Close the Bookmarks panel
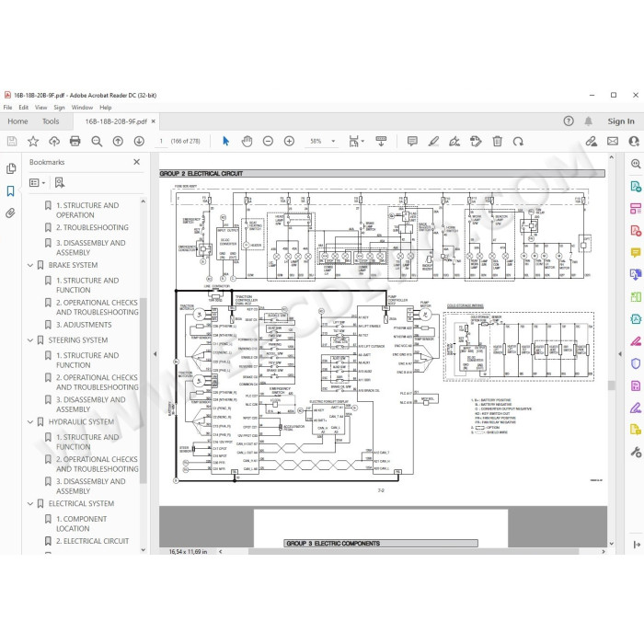 137,162
